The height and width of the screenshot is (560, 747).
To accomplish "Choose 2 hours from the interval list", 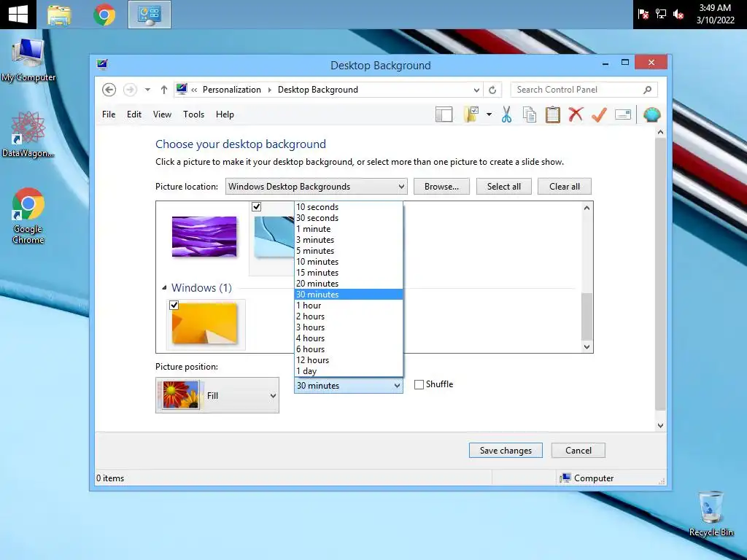I will point(349,316).
